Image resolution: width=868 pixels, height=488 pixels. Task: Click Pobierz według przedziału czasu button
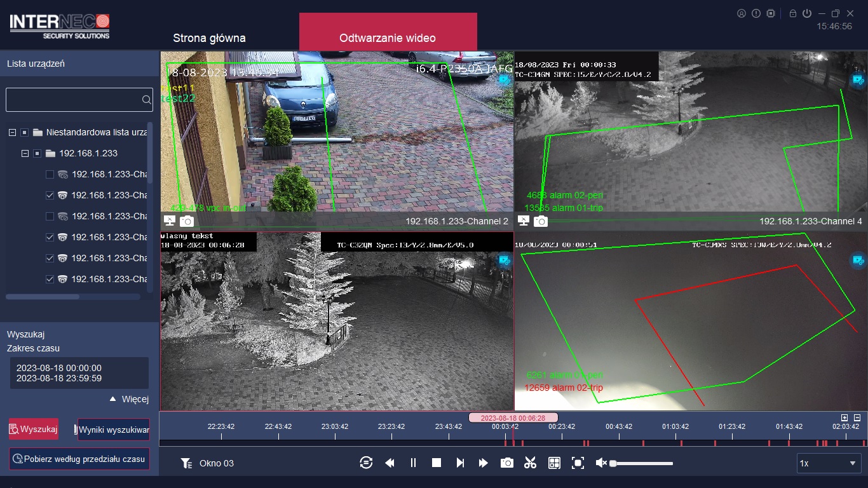pos(79,459)
